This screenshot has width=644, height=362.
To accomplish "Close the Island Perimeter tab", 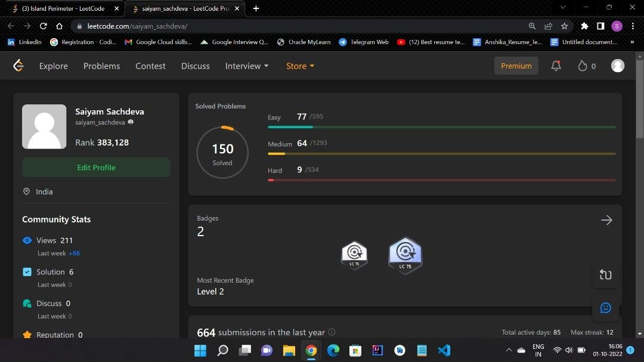I will click(x=116, y=8).
